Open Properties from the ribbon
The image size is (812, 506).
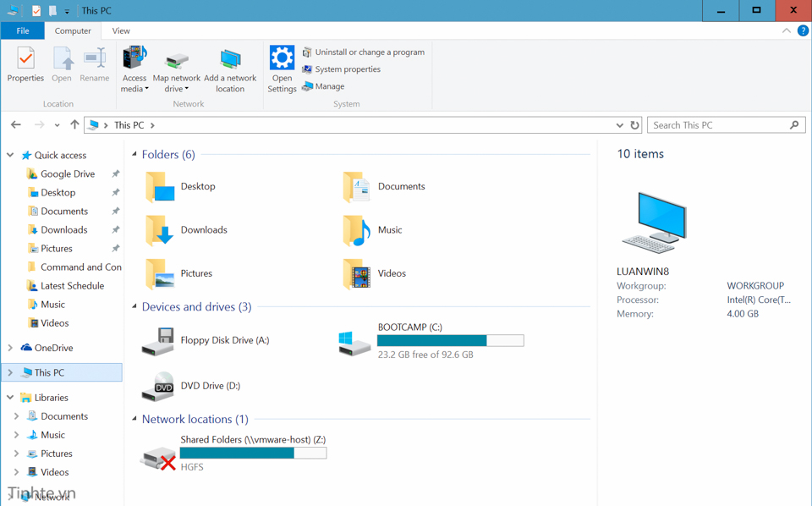(x=25, y=64)
